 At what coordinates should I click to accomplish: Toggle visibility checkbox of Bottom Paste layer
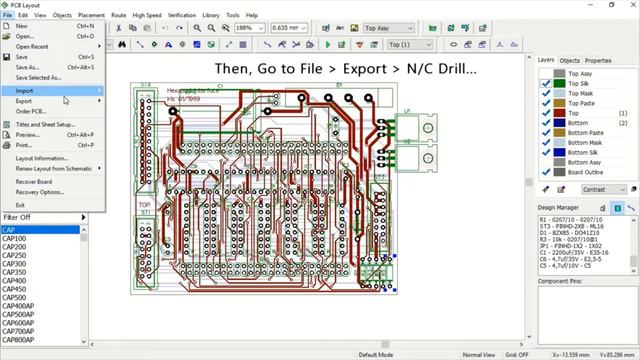(546, 133)
